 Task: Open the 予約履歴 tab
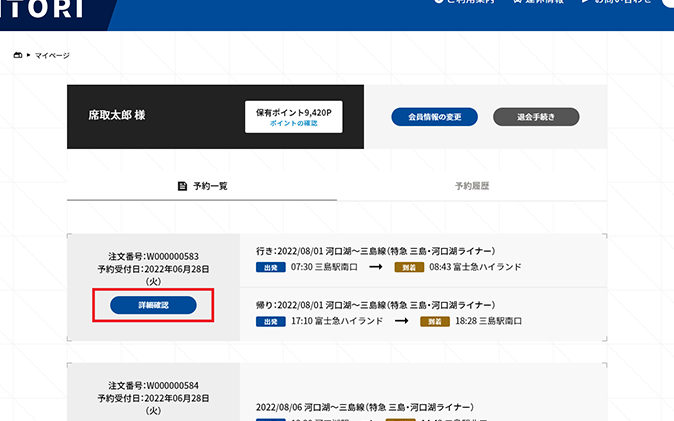(x=472, y=186)
